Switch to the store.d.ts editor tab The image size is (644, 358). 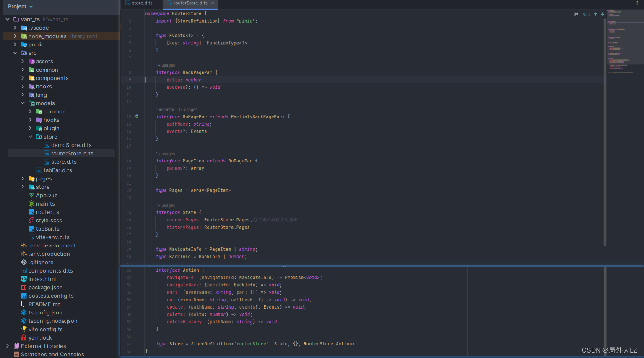(x=139, y=3)
